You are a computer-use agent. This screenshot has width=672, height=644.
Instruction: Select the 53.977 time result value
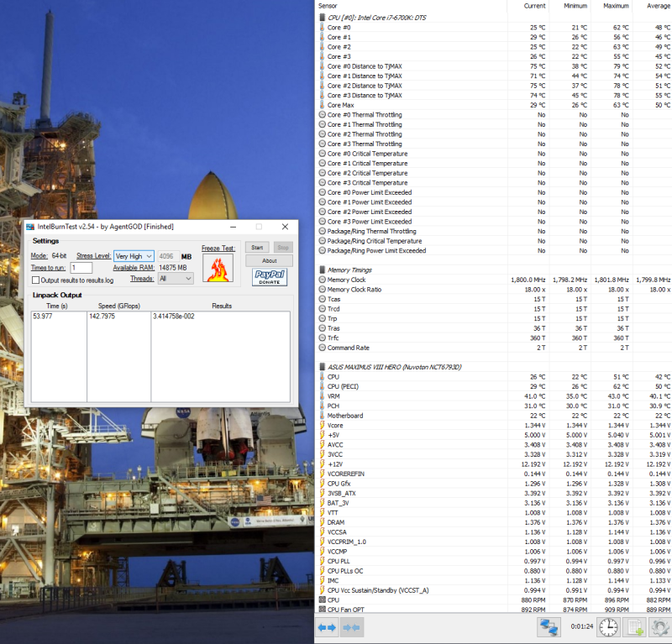pos(43,317)
